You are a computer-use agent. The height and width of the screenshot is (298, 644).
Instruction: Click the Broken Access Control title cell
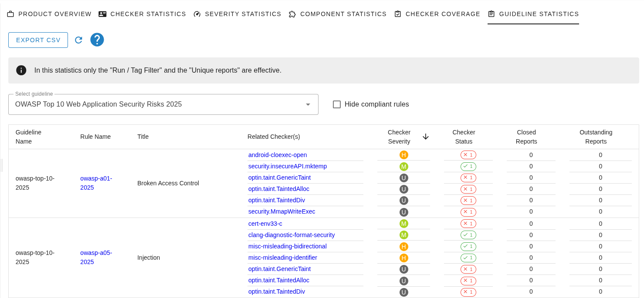168,183
